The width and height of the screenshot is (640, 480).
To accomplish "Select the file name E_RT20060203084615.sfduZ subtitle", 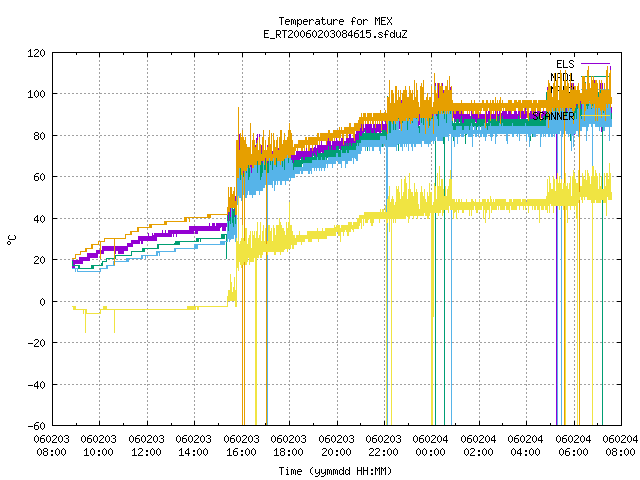I will tap(336, 34).
